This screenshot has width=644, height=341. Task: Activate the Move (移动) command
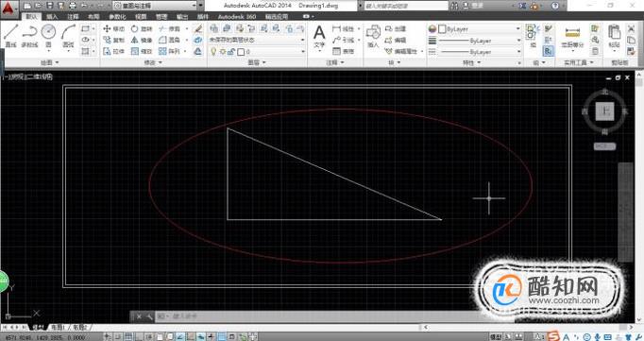pyautogui.click(x=113, y=28)
